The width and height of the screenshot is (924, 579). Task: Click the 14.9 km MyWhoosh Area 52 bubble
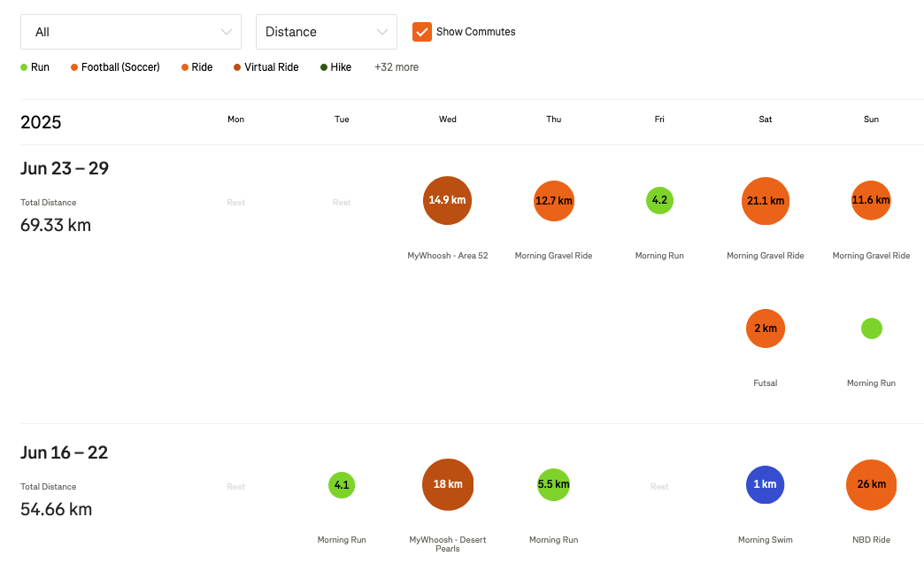447,200
